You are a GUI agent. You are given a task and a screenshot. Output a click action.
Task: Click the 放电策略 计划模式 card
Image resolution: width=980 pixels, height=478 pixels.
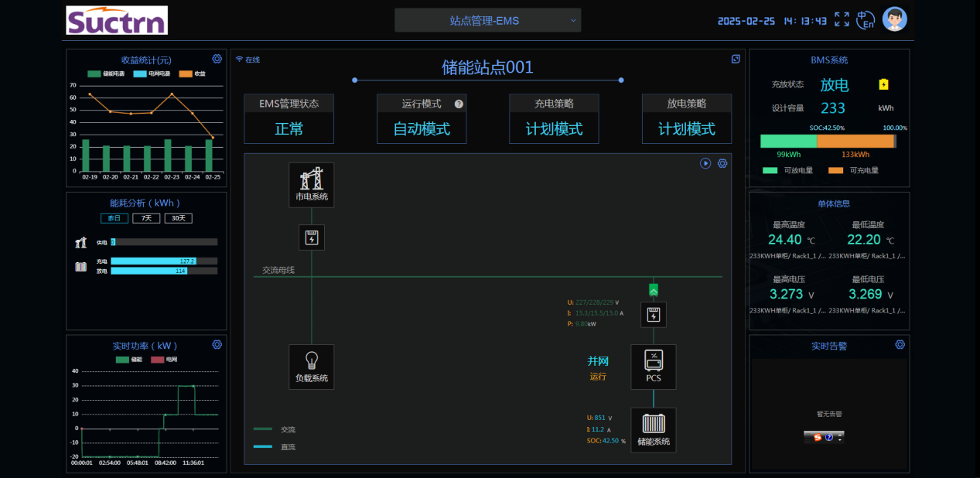click(x=687, y=119)
